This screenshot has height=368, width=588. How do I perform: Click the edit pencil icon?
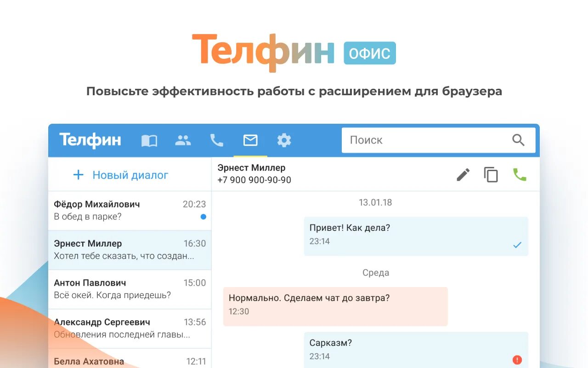point(463,175)
